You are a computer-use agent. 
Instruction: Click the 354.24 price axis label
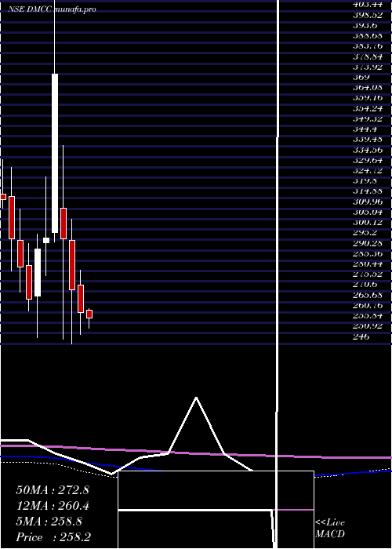pyautogui.click(x=368, y=108)
